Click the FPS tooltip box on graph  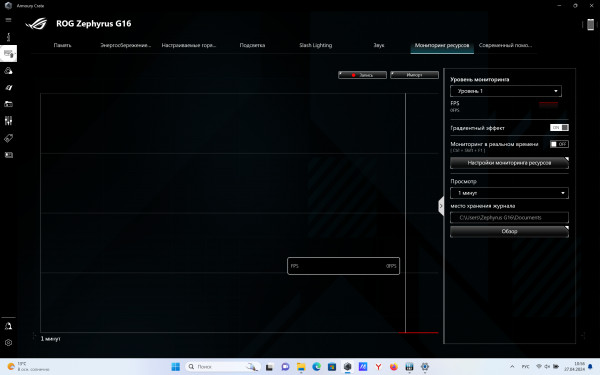click(x=344, y=266)
